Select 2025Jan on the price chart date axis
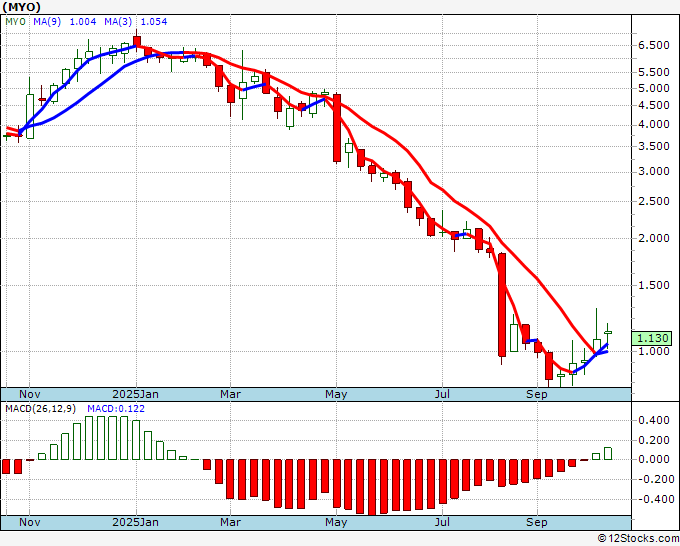Viewport: 680px width, 546px height. point(135,394)
